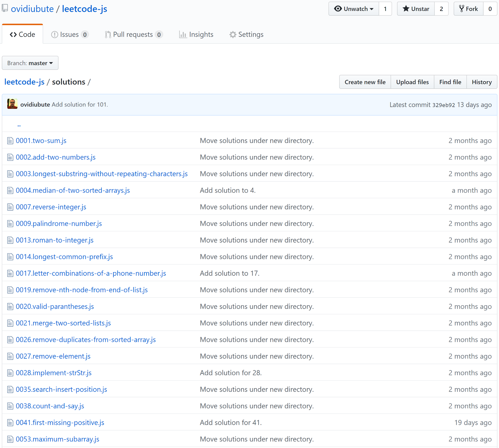This screenshot has height=448, width=499.
Task: Open the Settings tab
Action: point(246,34)
